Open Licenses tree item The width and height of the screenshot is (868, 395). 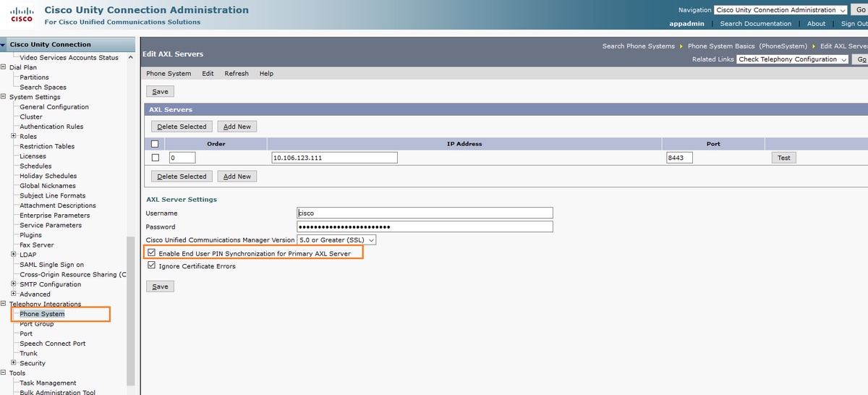(x=33, y=156)
